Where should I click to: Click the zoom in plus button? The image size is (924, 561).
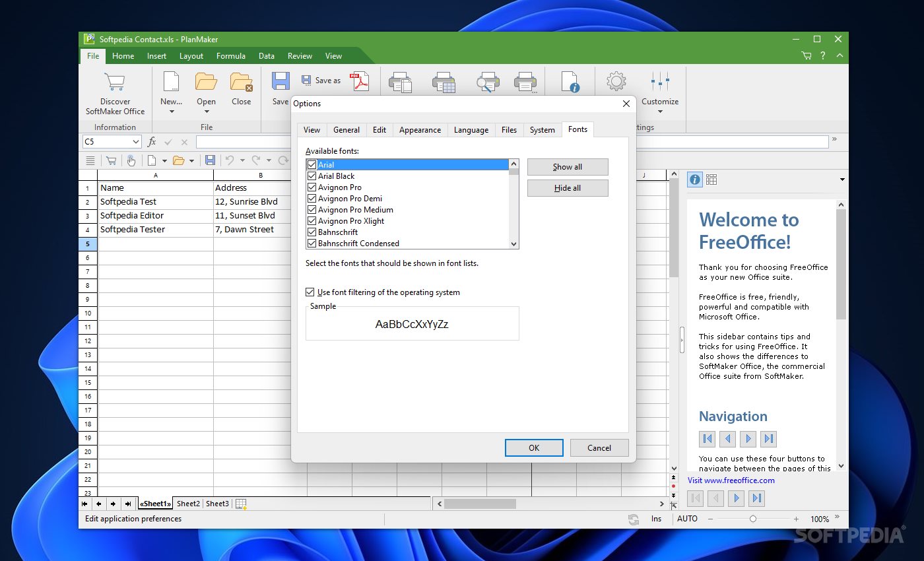click(796, 519)
